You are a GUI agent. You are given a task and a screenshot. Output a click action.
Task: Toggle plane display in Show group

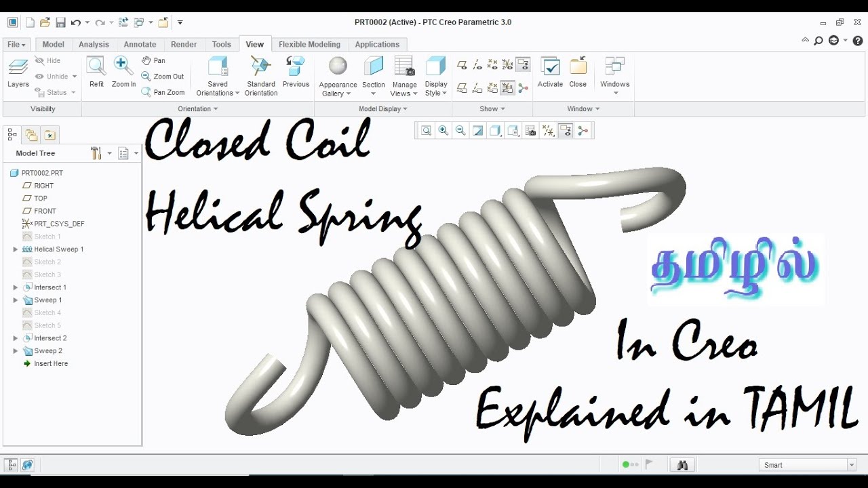[x=462, y=65]
